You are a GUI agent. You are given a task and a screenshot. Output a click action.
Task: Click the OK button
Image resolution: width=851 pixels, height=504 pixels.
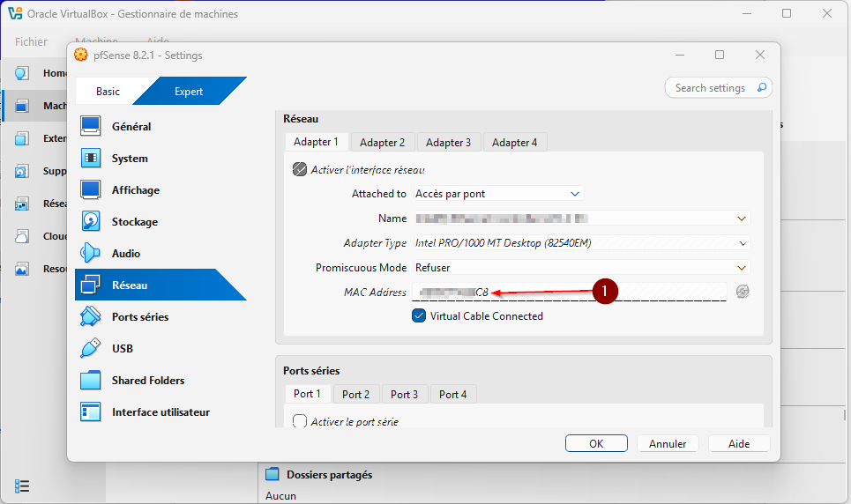tap(596, 443)
